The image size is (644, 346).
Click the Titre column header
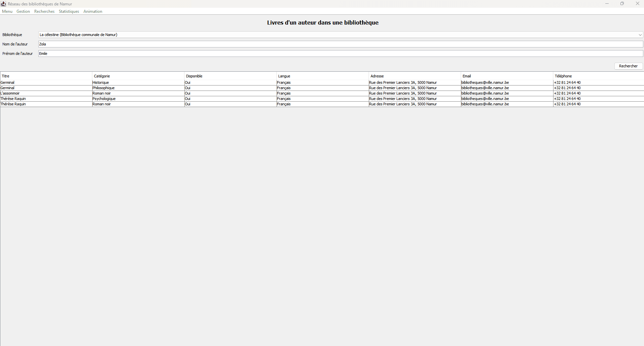tap(46, 76)
